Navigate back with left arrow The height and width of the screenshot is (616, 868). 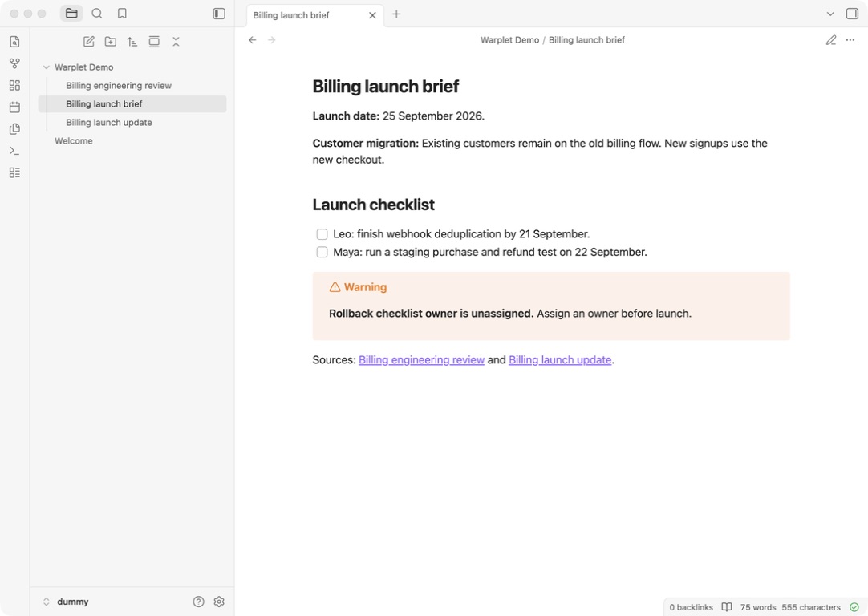(253, 40)
